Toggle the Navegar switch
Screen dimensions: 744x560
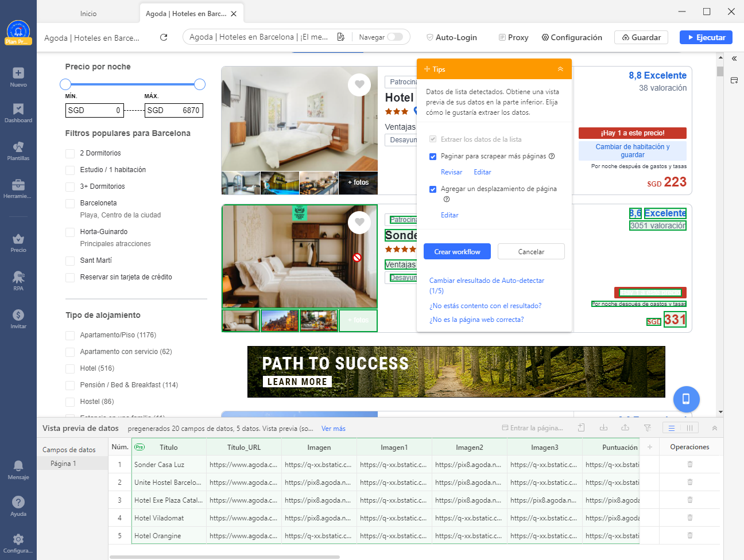click(x=395, y=37)
